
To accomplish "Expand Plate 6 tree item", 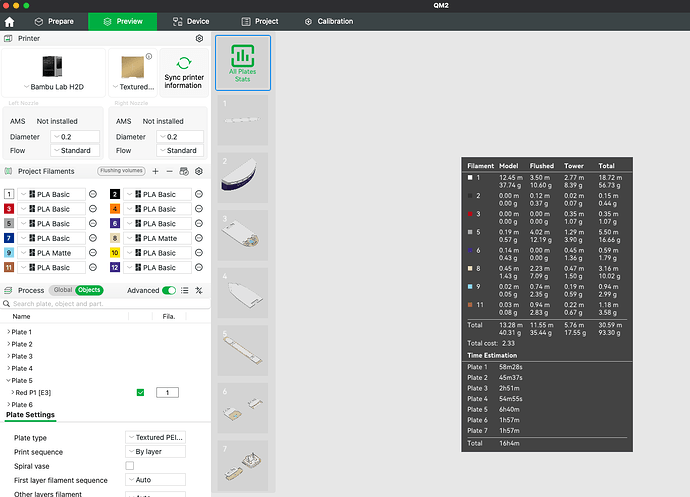I will tap(9, 405).
